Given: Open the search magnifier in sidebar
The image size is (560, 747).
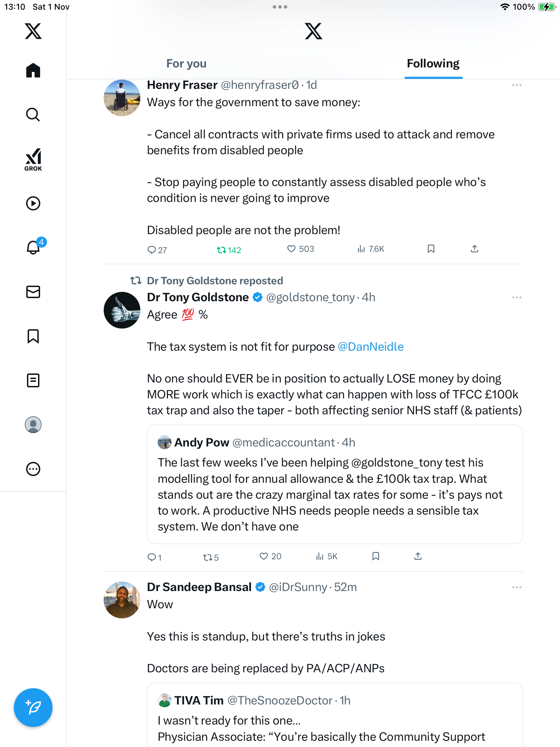Looking at the screenshot, I should (33, 115).
